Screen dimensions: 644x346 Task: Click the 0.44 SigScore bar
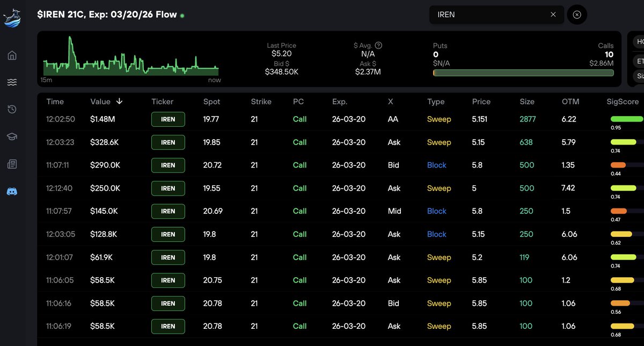point(627,165)
